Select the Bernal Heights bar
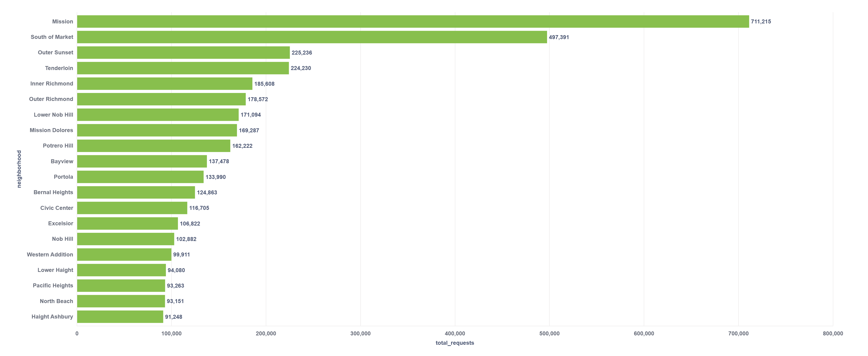Viewport: 868px width, 356px height. coord(136,192)
